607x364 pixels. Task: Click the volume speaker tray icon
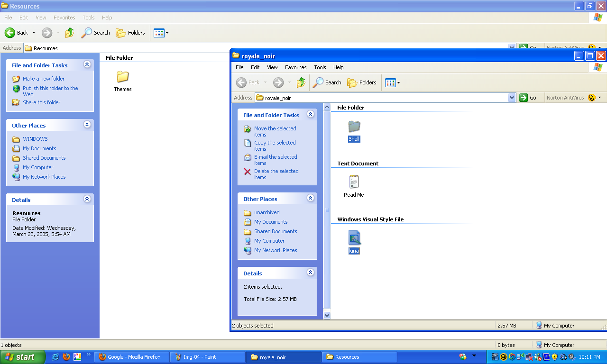click(571, 356)
